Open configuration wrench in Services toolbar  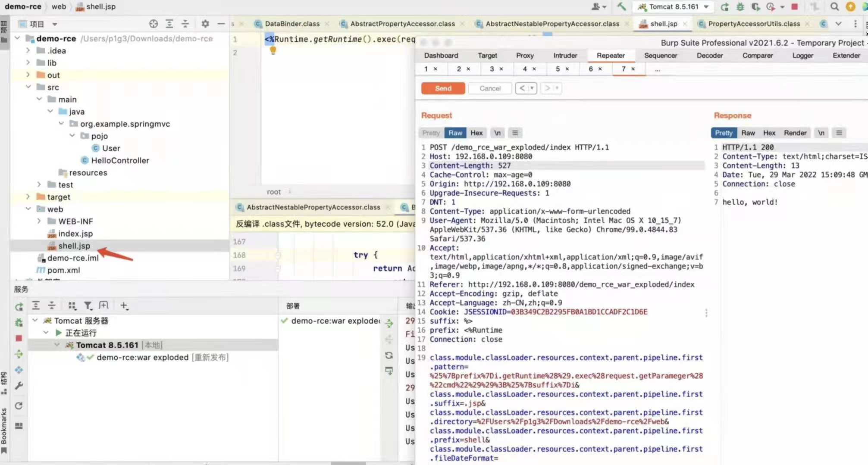19,386
